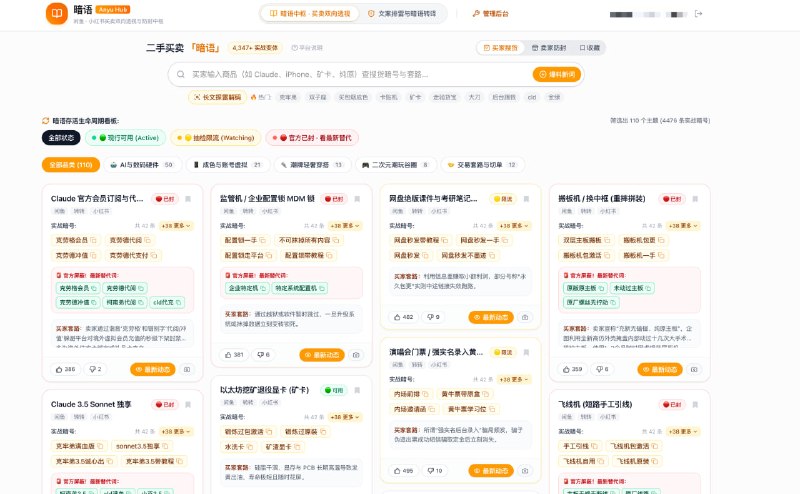Copy 原厂螺丝无拧动 via its copy icon
Image resolution: width=800 pixels, height=494 pixels.
point(613,303)
